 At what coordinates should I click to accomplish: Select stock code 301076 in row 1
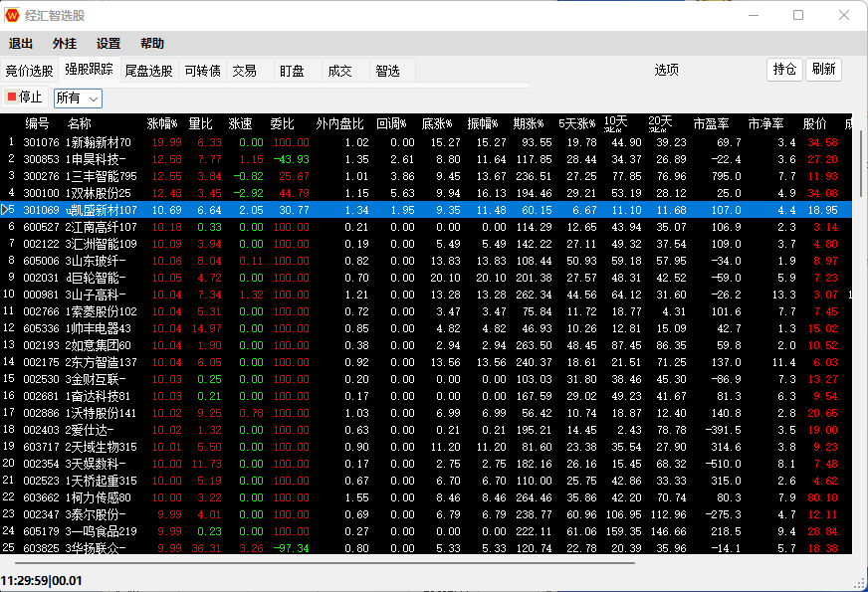click(41, 142)
